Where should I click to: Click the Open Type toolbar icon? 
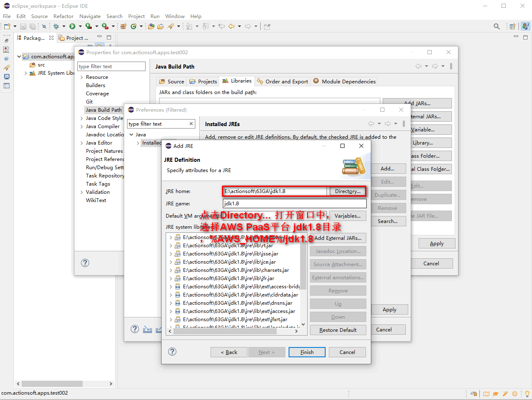tap(151, 26)
